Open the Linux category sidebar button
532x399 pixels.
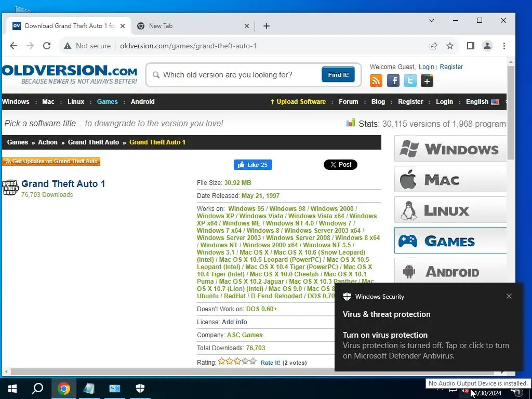pyautogui.click(x=450, y=210)
